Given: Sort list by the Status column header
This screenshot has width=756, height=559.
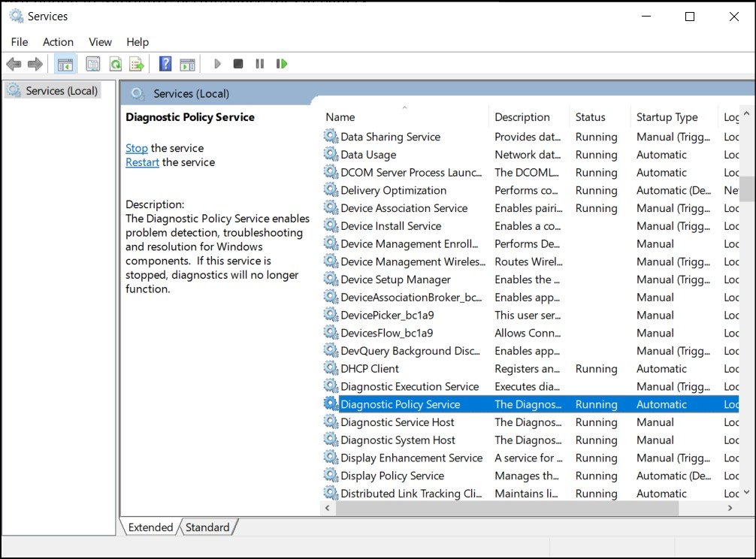Looking at the screenshot, I should tap(590, 117).
